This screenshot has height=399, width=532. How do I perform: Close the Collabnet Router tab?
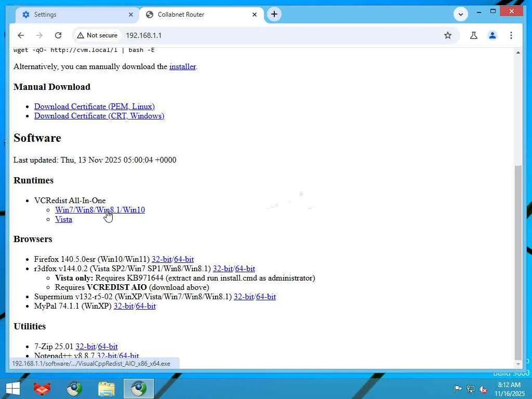coord(255,15)
